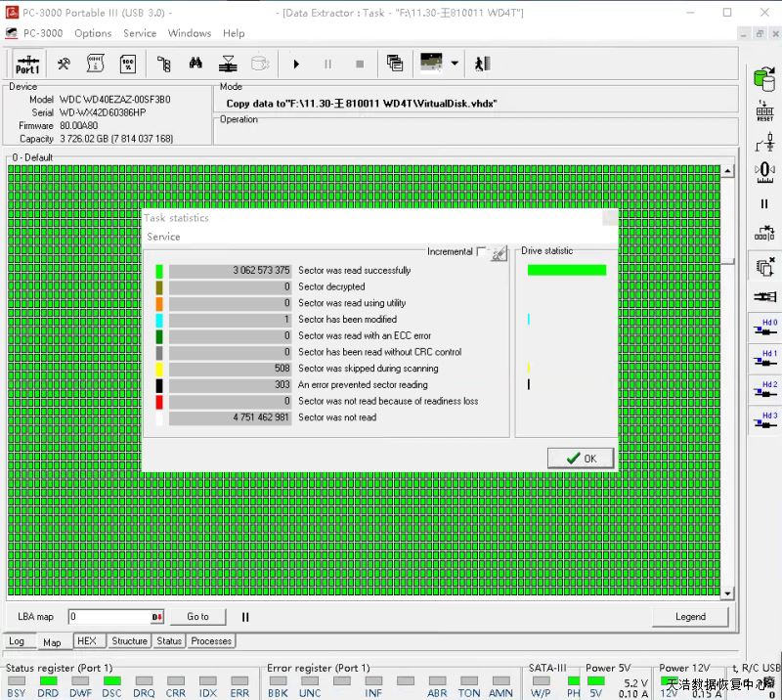Click the Legend button

[x=690, y=617]
